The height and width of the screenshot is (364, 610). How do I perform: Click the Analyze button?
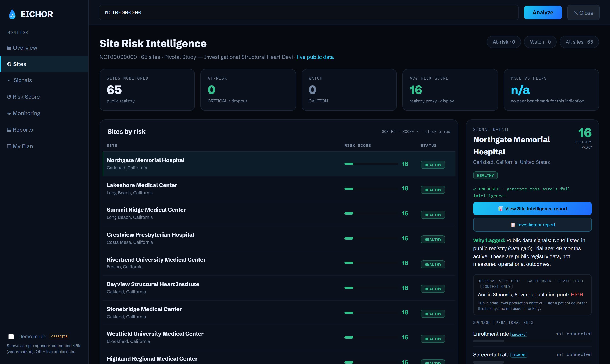pos(543,12)
